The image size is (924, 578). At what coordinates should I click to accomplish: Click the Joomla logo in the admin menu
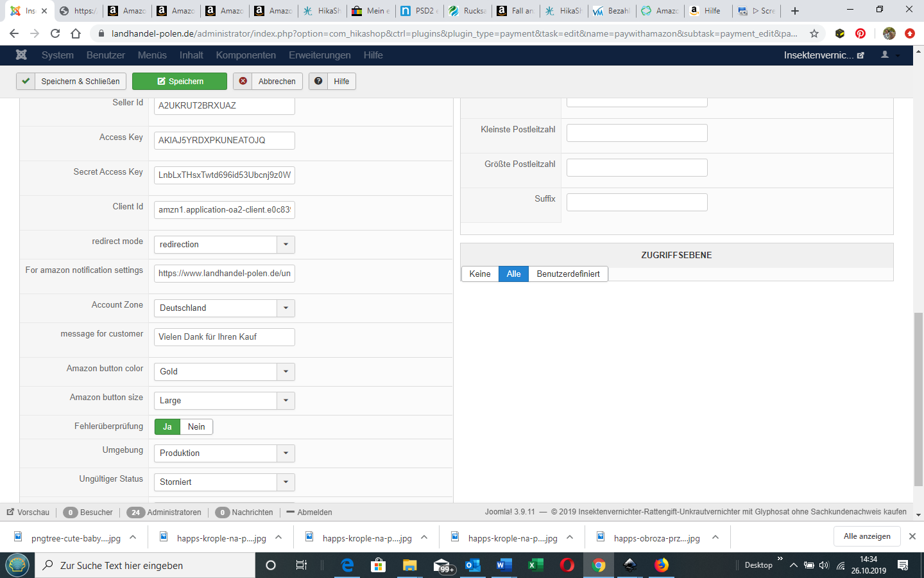[x=21, y=55]
